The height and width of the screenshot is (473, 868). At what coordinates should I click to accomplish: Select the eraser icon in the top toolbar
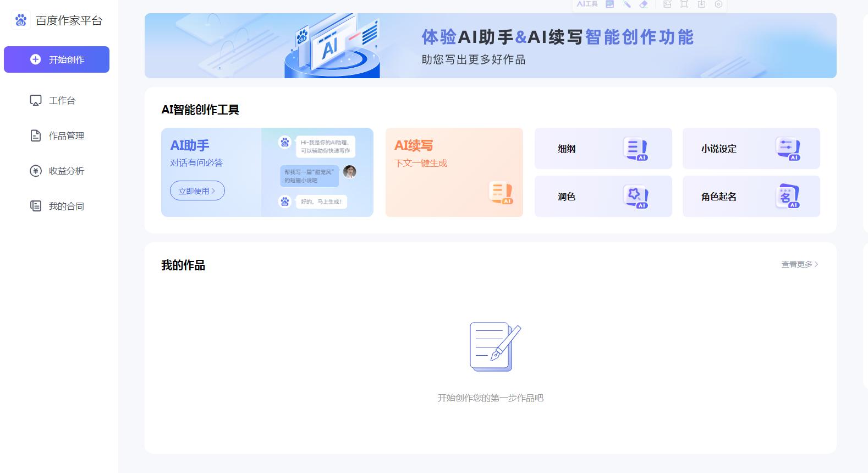[644, 4]
